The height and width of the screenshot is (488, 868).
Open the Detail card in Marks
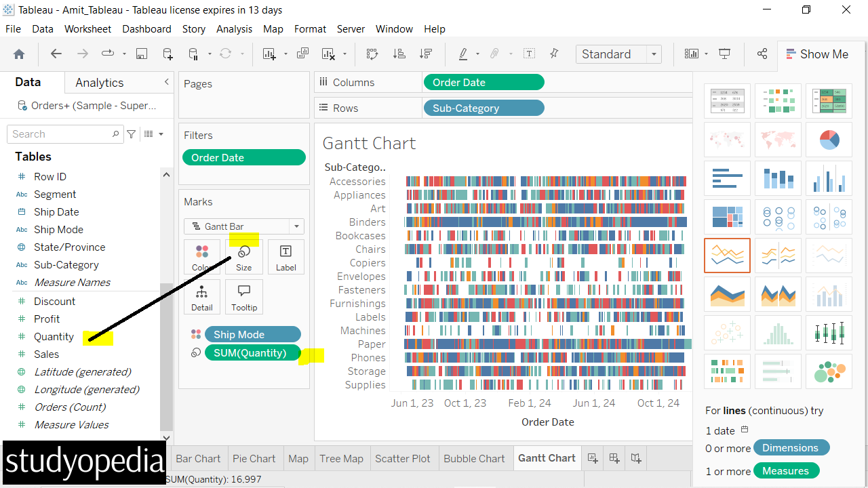[x=201, y=297]
